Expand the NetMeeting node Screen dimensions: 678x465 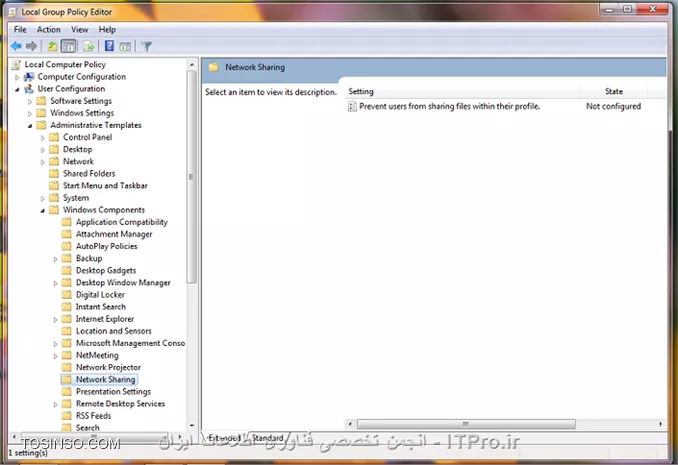coord(55,356)
